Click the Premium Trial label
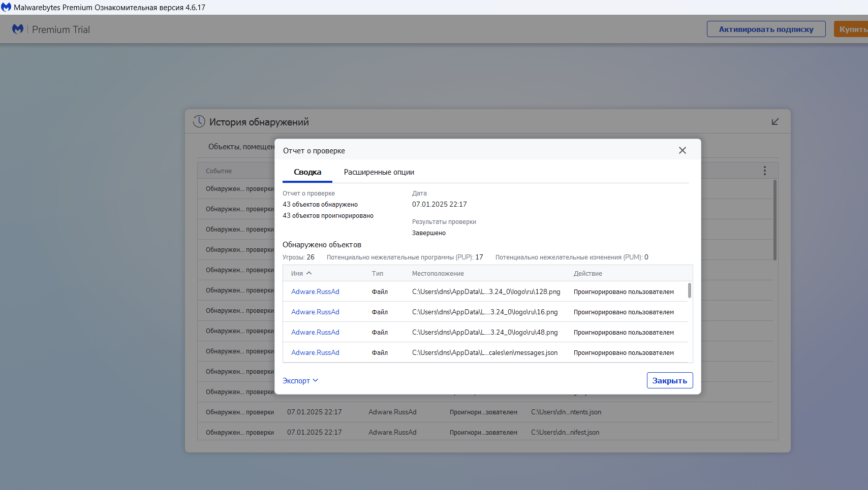 coord(61,29)
